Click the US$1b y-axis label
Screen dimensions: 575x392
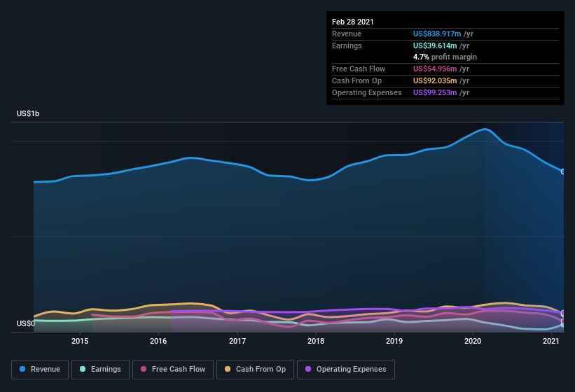(28, 113)
